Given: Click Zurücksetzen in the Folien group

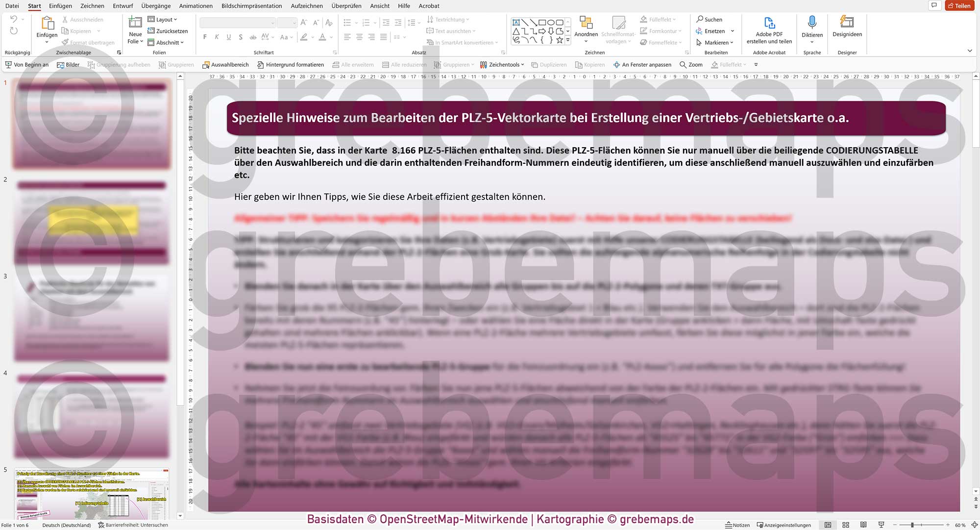Looking at the screenshot, I should (168, 31).
